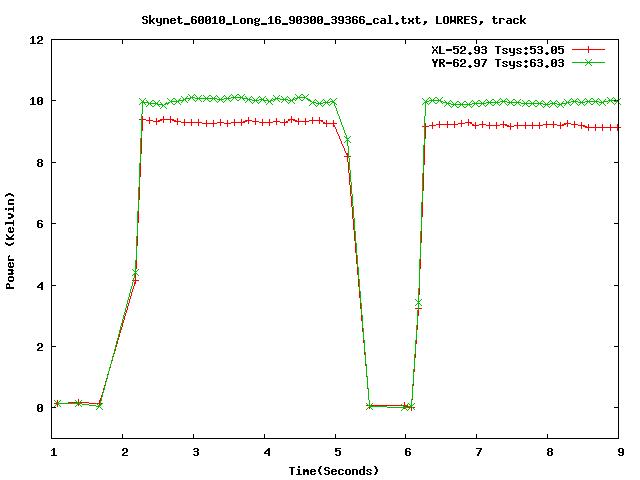Click the y-axis tick label 6

tap(40, 224)
